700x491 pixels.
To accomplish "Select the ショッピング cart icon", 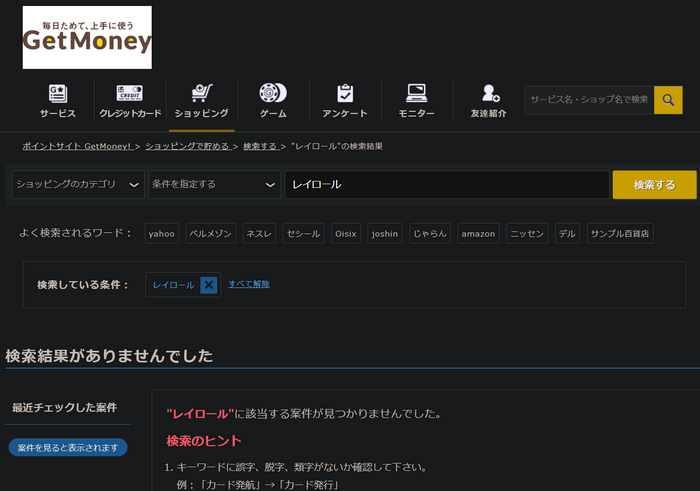I will (x=202, y=93).
